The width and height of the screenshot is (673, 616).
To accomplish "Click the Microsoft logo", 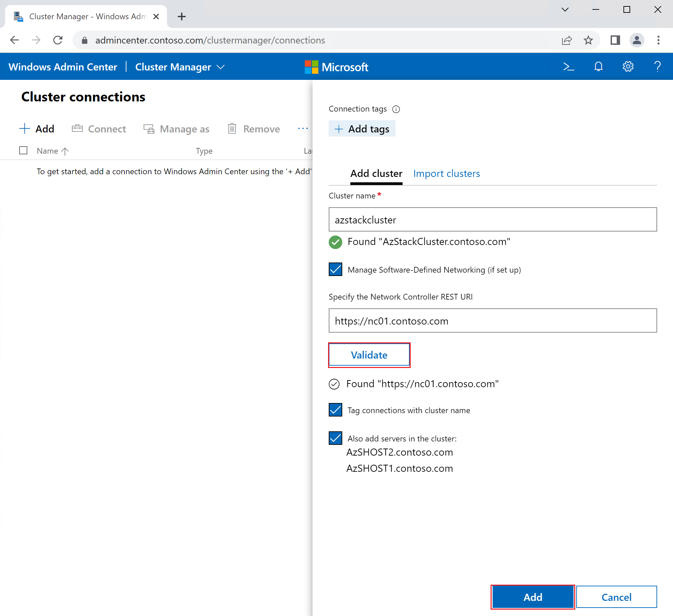I will tap(336, 67).
